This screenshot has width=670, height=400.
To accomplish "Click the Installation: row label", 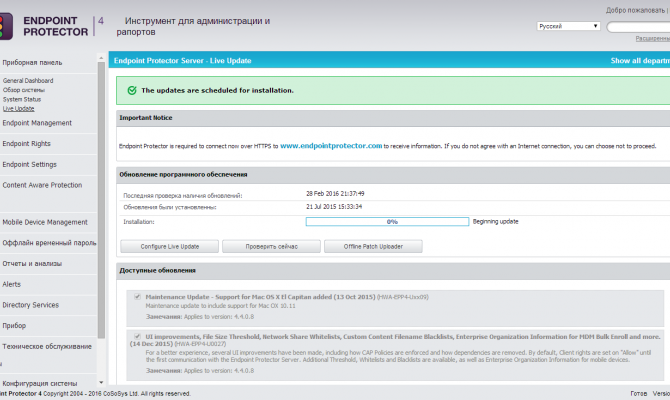I will pos(139,222).
